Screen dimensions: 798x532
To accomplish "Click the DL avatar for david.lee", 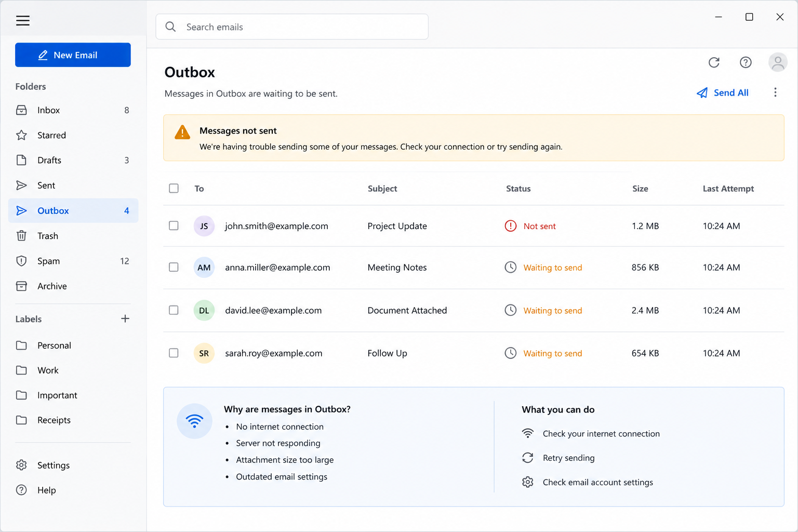I will [204, 311].
